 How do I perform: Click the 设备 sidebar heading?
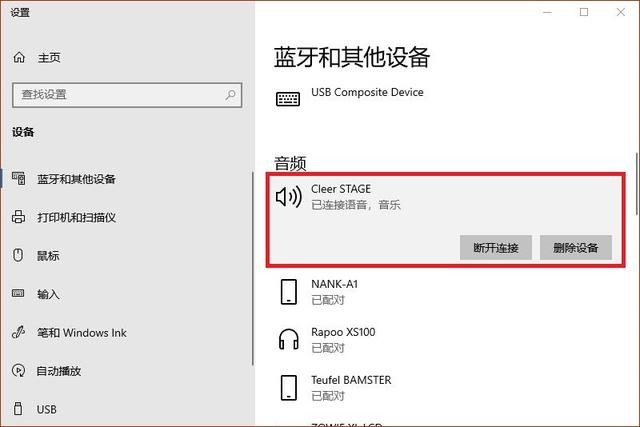(x=23, y=132)
